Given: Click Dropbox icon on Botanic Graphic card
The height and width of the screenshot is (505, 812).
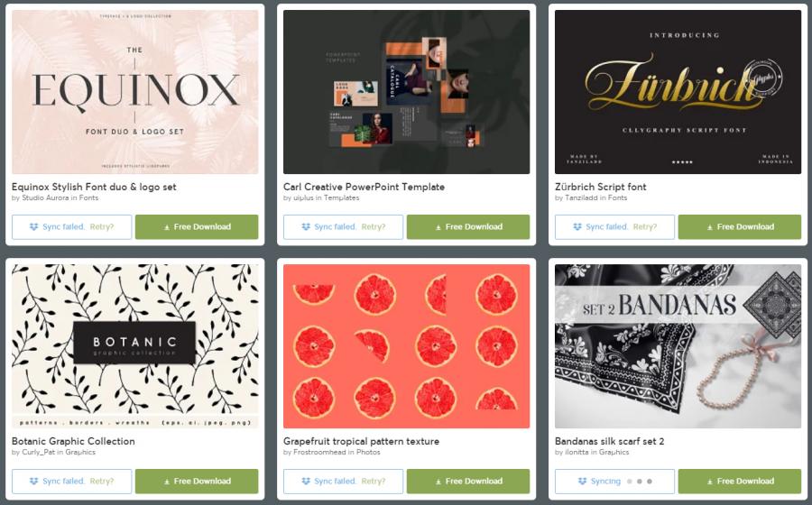Looking at the screenshot, I should [33, 482].
